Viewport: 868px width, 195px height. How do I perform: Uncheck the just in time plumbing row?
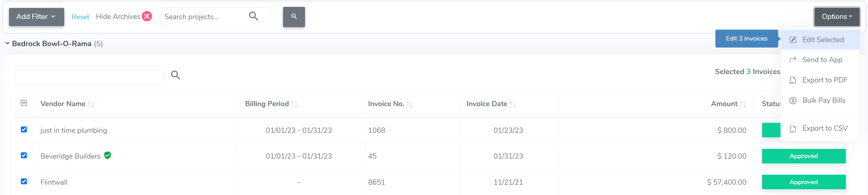[x=24, y=129]
